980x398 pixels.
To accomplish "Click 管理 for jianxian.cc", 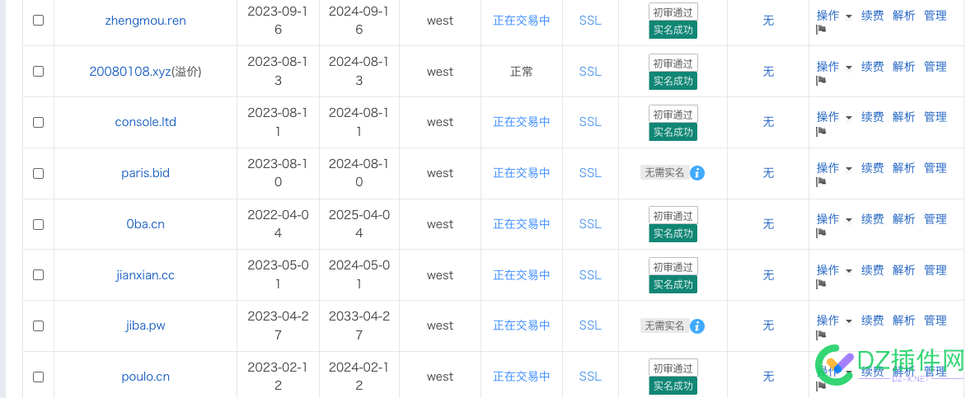I will click(x=935, y=270).
